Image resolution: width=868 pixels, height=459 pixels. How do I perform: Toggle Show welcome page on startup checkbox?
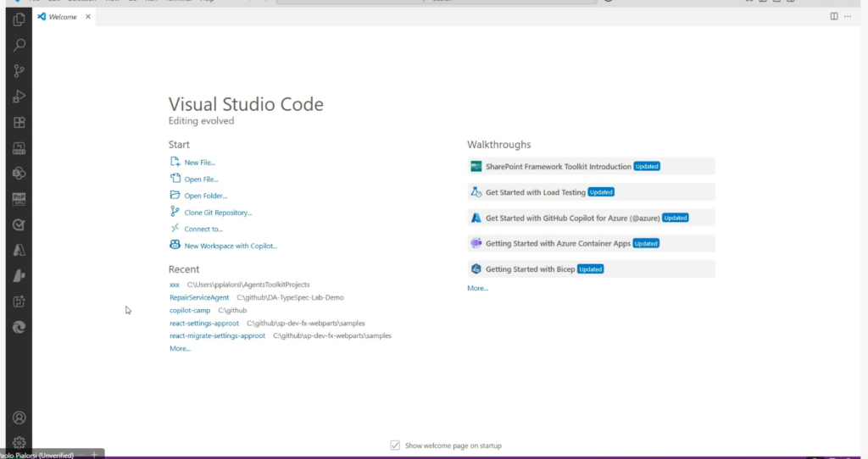click(395, 445)
